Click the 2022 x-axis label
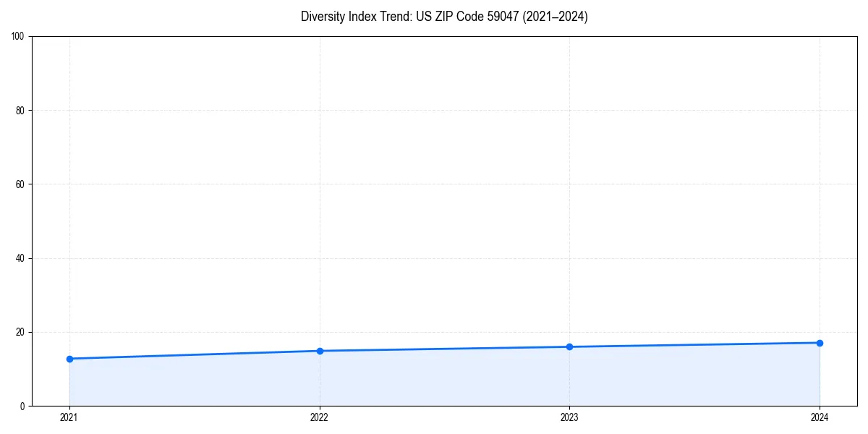 pyautogui.click(x=319, y=417)
